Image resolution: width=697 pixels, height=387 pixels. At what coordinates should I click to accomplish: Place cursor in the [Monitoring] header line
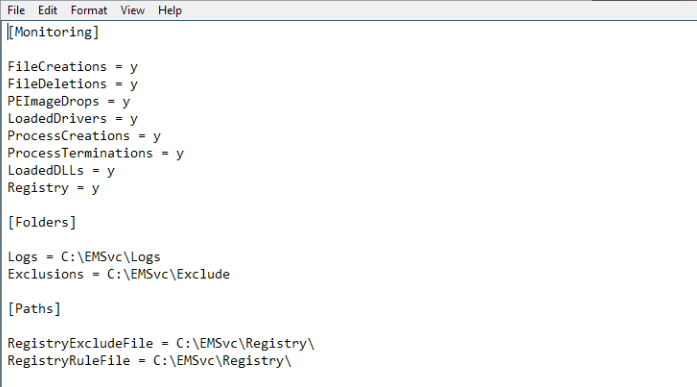tap(53, 32)
